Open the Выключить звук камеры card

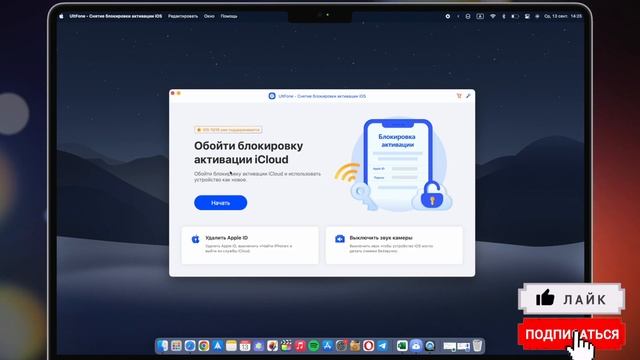click(x=394, y=245)
